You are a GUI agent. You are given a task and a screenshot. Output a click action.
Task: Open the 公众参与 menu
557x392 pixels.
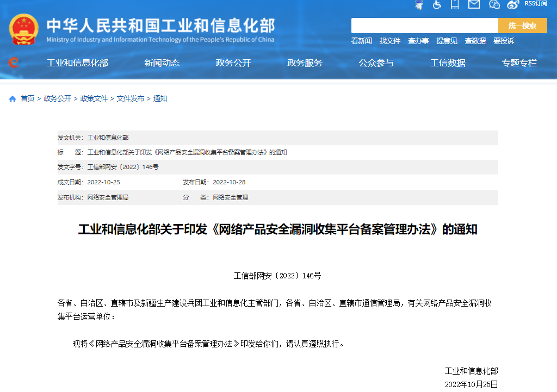tap(376, 63)
